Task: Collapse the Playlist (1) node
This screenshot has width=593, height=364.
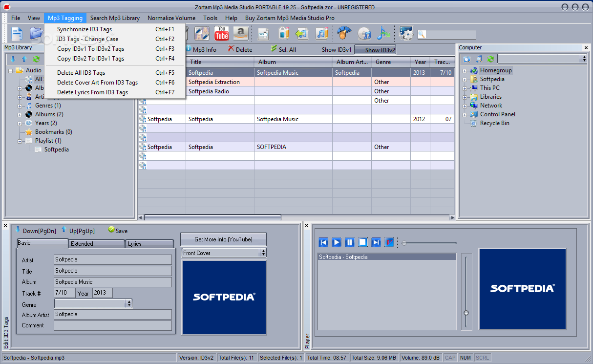Action: tap(20, 141)
